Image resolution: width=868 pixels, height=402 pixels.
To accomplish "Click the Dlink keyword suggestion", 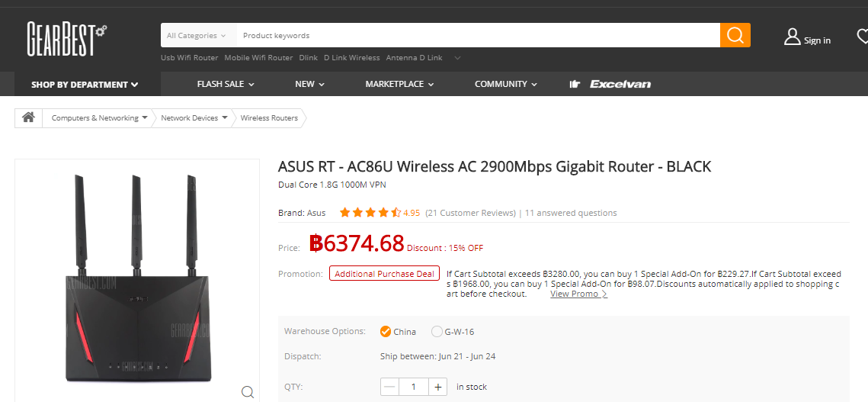I will [309, 58].
